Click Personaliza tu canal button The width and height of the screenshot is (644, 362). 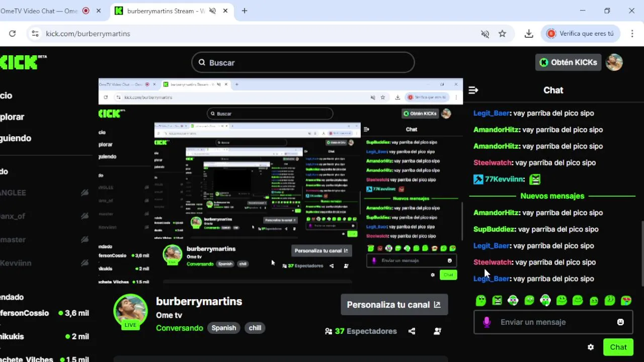click(x=394, y=305)
